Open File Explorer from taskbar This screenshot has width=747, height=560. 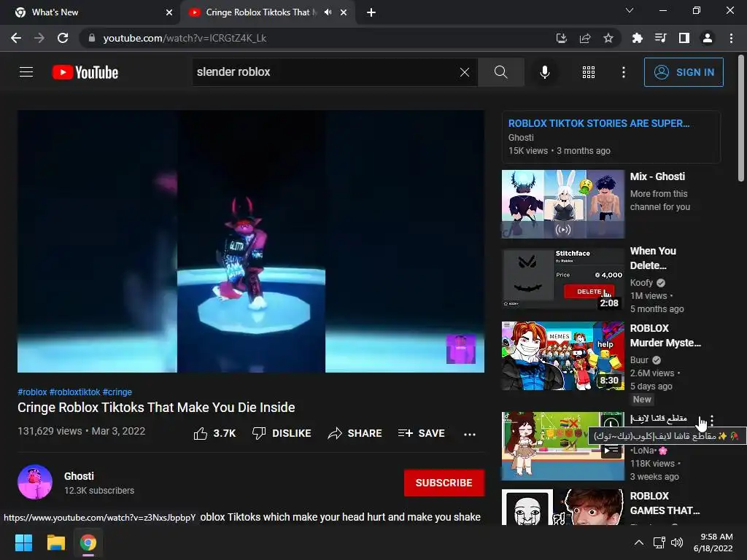(55, 542)
